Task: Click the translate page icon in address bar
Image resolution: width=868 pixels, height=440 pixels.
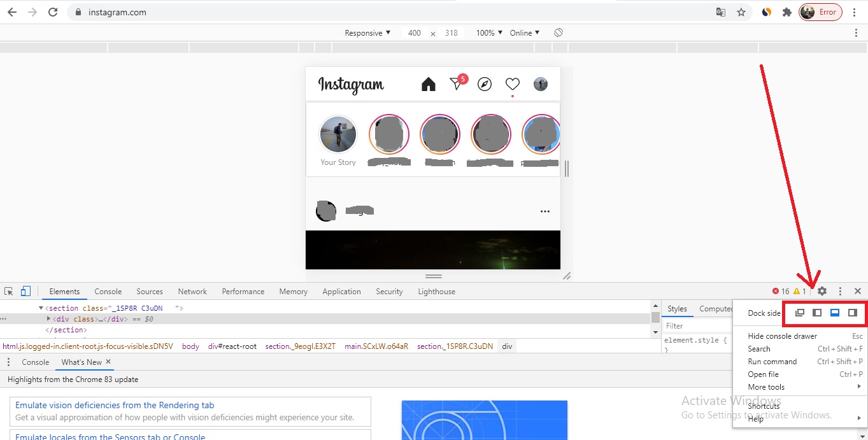Action: [721, 12]
